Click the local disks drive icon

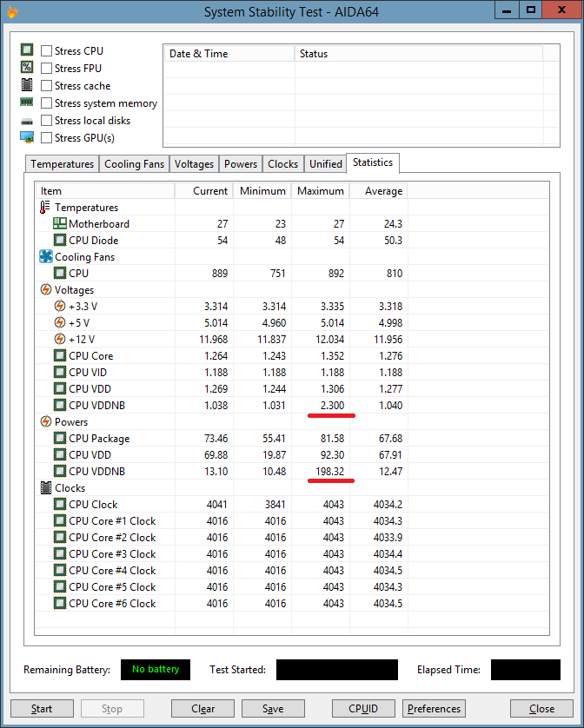pyautogui.click(x=27, y=122)
